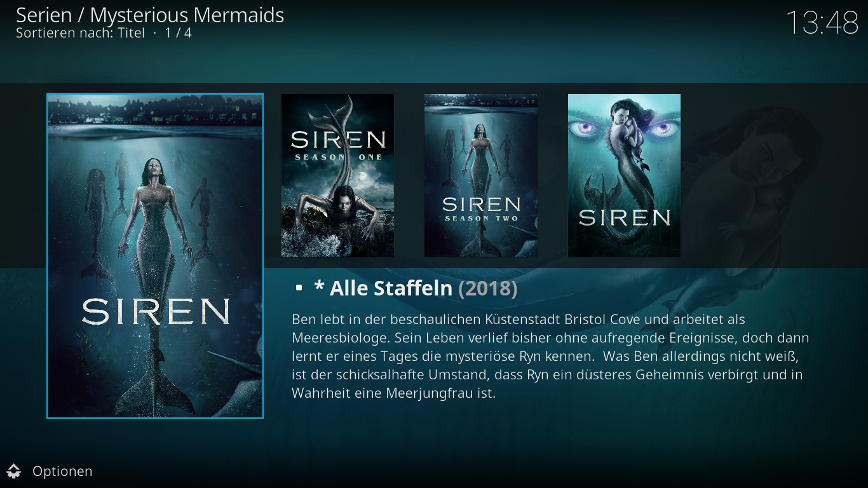Click the SEASON ONE text on the poster
868x488 pixels.
(x=338, y=157)
